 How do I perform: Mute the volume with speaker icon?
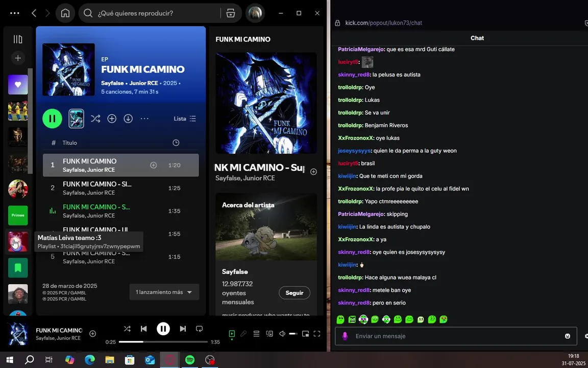click(x=282, y=333)
